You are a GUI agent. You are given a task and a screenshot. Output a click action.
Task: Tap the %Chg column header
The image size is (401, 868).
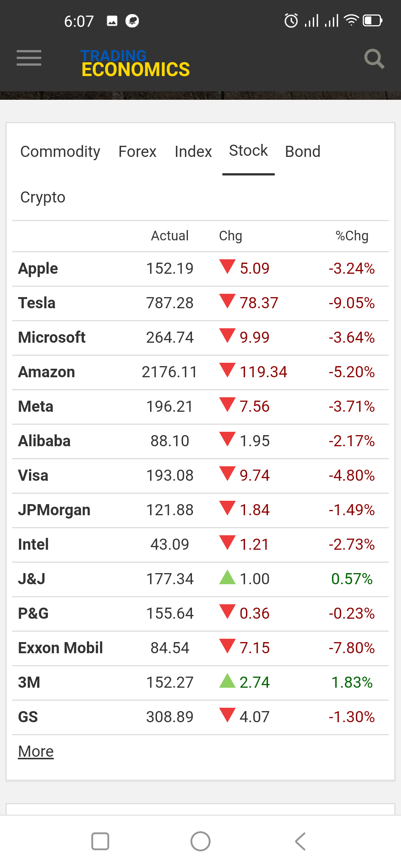(352, 236)
